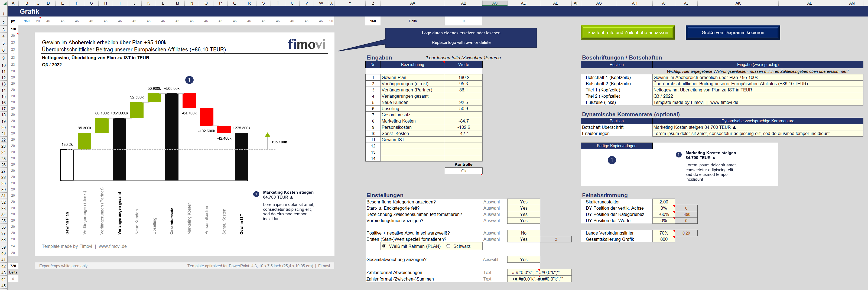Open 'Gesamtabweichung anzeigen?' Yes cell

(524, 259)
